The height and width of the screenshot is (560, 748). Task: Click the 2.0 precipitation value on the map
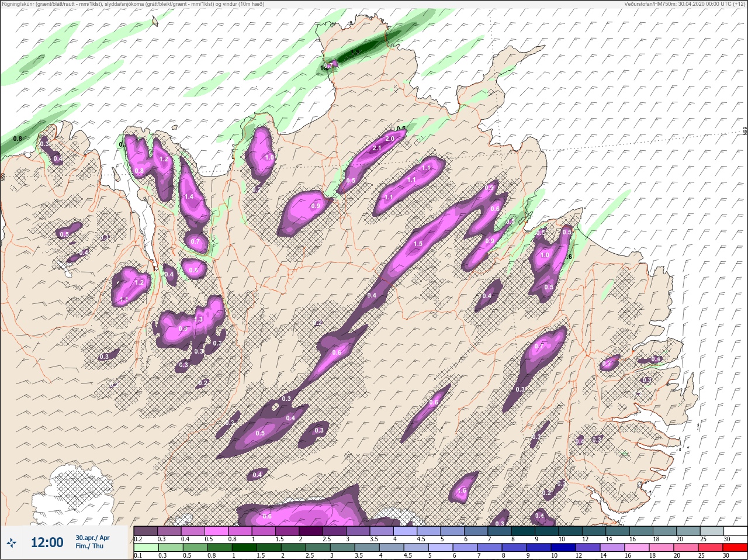coord(390,139)
